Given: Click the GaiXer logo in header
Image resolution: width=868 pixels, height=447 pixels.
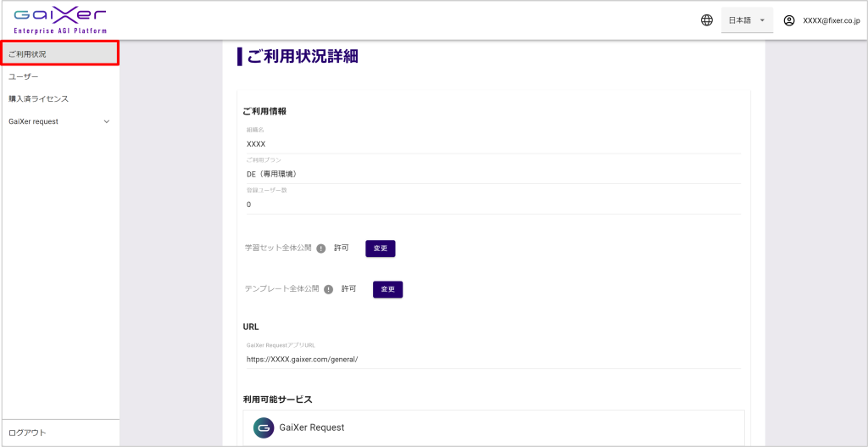Looking at the screenshot, I should 59,20.
